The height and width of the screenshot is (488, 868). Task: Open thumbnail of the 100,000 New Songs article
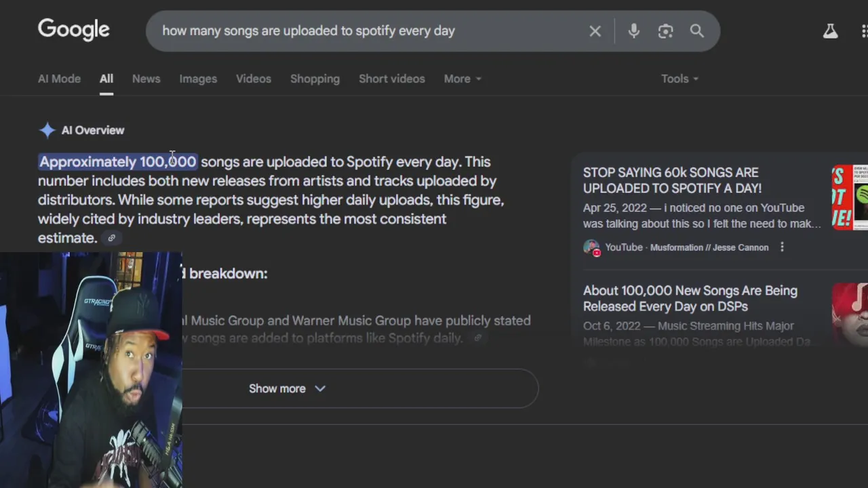point(850,314)
